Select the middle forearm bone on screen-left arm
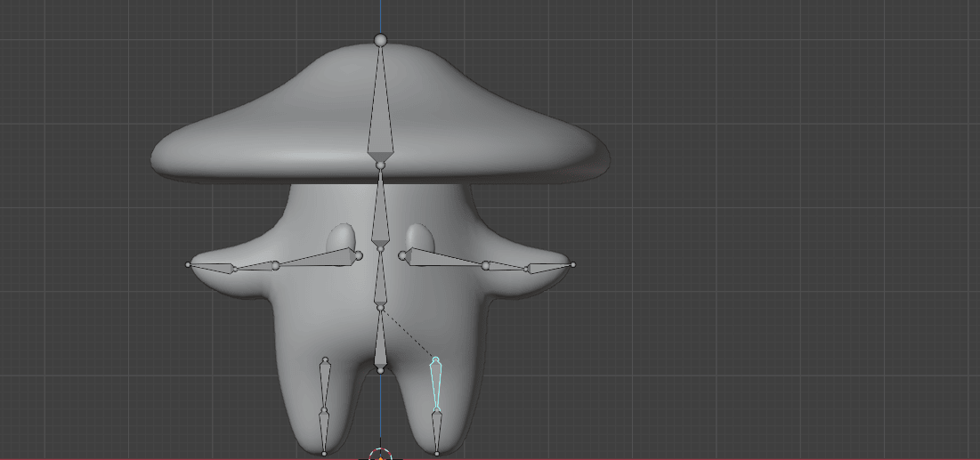 252,266
